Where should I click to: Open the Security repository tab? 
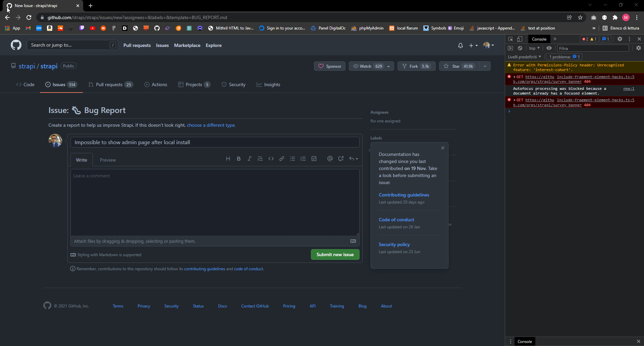tap(233, 84)
